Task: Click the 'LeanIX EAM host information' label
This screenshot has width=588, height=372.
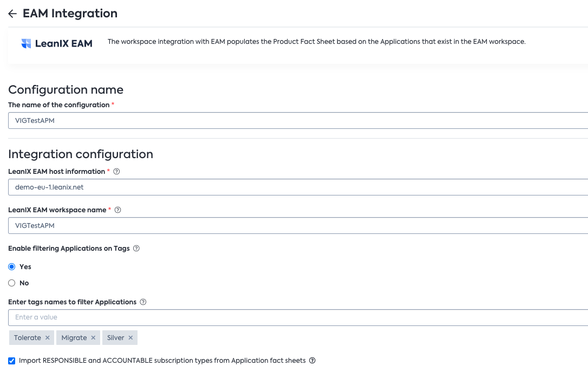Action: [57, 171]
